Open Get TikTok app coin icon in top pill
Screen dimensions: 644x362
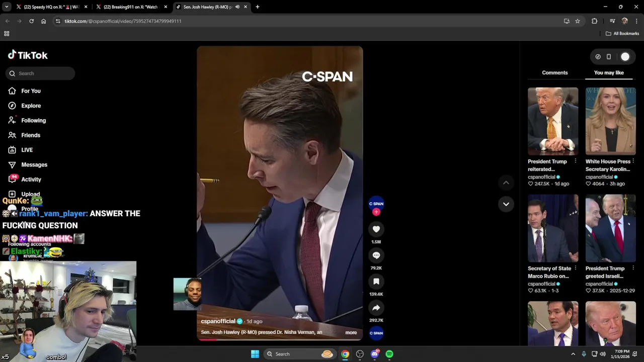tap(598, 57)
